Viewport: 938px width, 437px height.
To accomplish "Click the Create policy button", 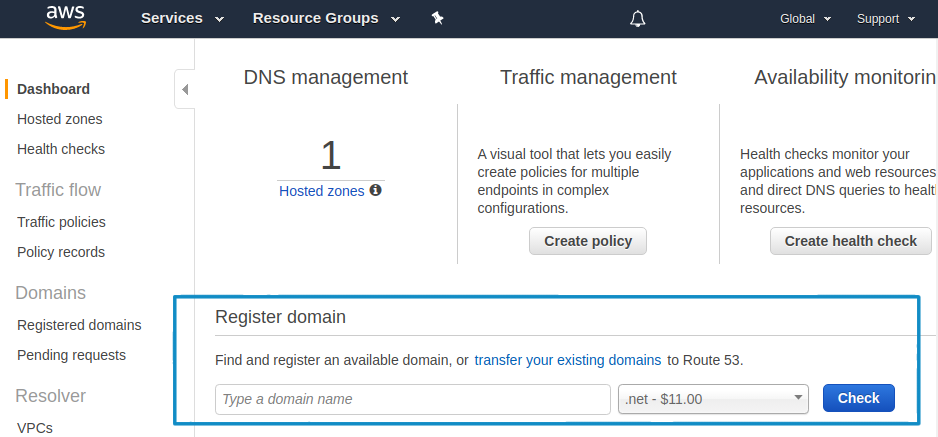I will 588,241.
